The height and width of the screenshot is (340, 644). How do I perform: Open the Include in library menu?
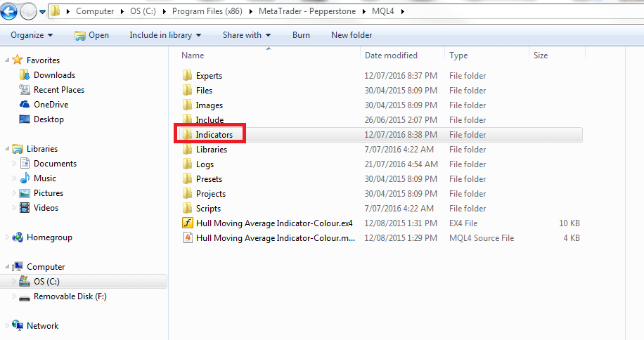pos(165,35)
